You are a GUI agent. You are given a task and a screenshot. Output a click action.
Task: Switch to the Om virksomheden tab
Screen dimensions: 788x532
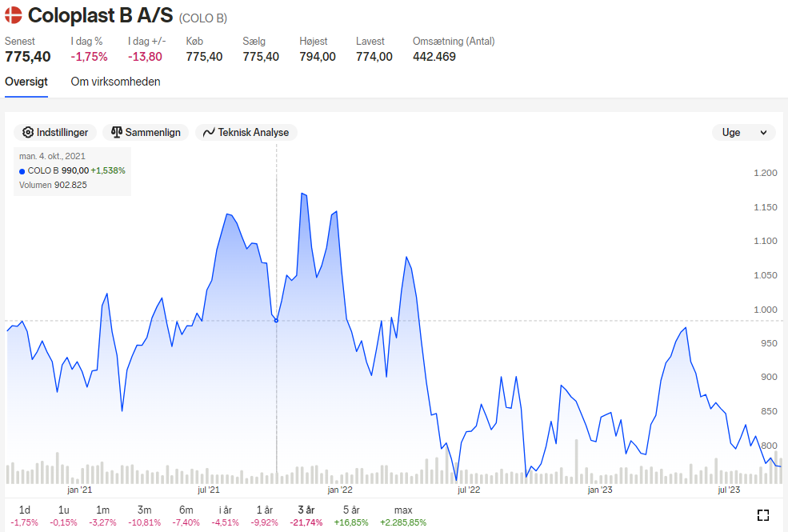115,82
